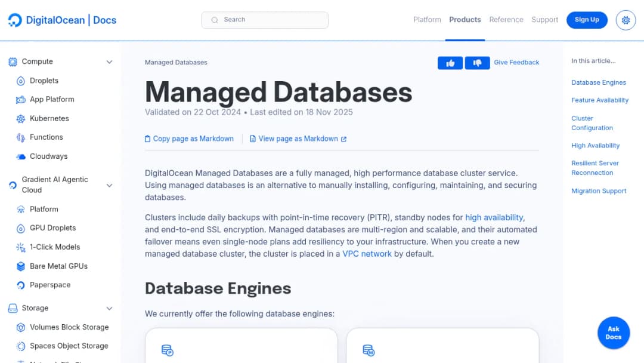
Task: Click the external link icon after View Markdown
Action: tap(344, 139)
